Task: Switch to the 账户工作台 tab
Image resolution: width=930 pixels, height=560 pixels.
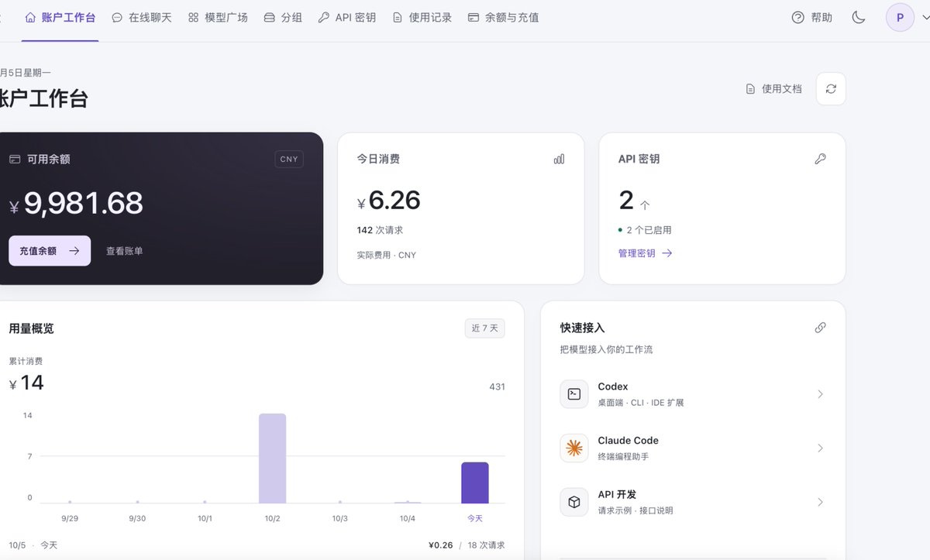Action: 60,17
